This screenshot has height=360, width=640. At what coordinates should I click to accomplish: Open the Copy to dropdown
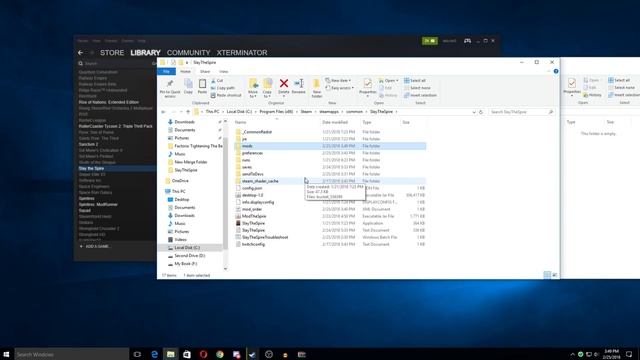(x=267, y=88)
